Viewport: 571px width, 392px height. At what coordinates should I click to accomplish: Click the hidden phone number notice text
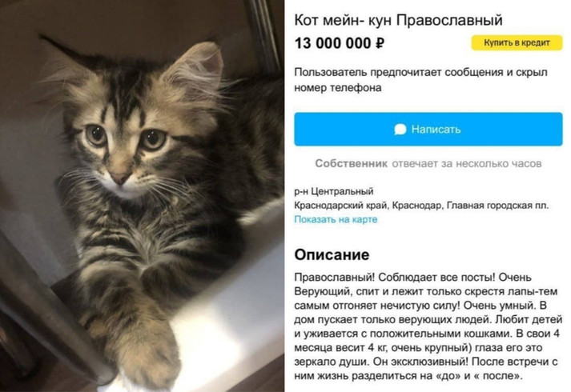[420, 80]
